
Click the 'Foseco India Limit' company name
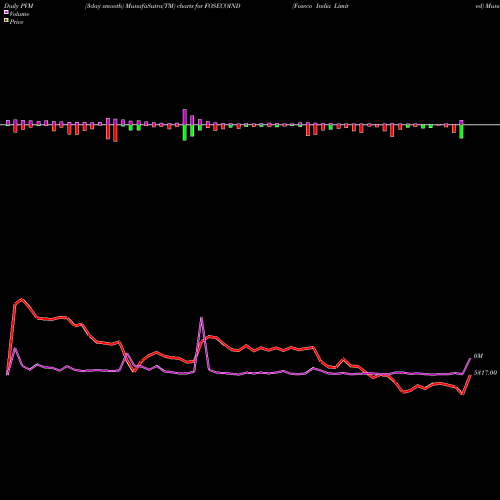(320, 6)
